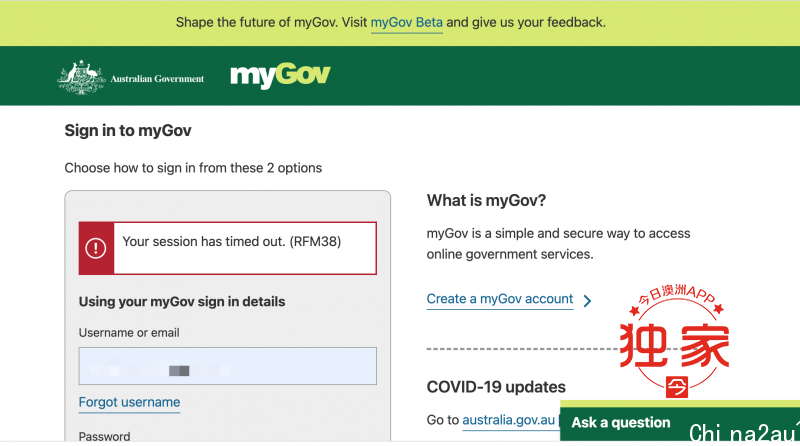Screen dimensions: 800x446
Task: Click the red exclamation alert icon
Action: [x=96, y=249]
